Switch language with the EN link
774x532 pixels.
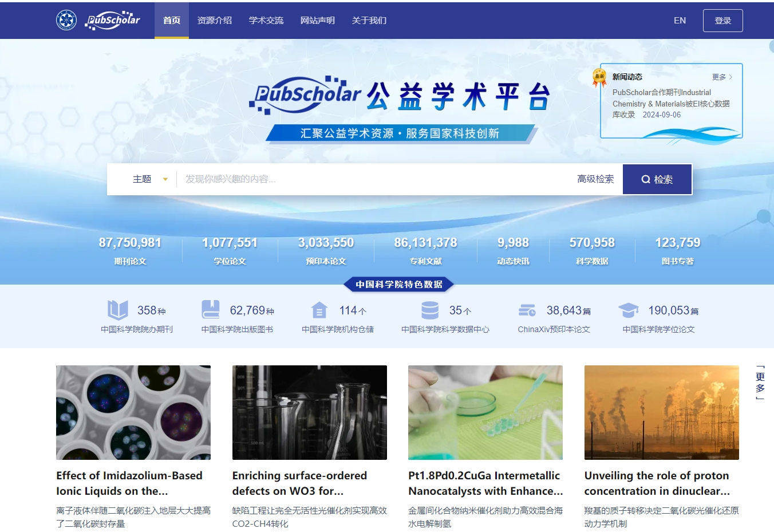click(x=680, y=20)
